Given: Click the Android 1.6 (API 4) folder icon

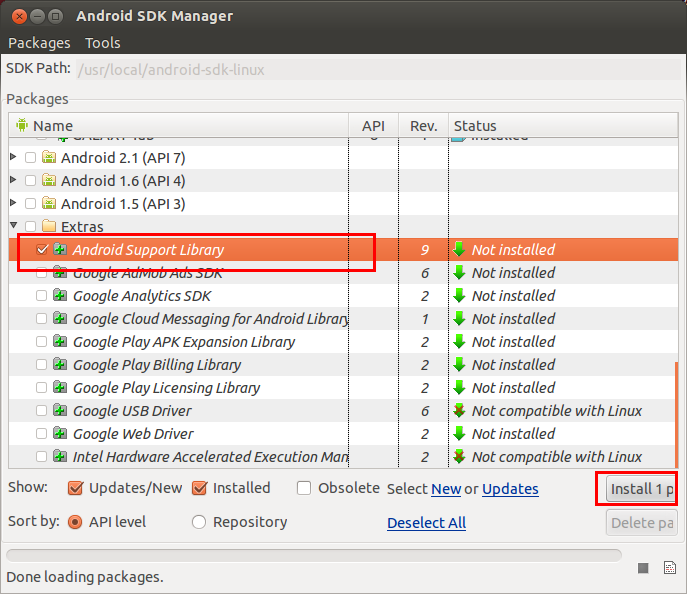Looking at the screenshot, I should (x=49, y=180).
